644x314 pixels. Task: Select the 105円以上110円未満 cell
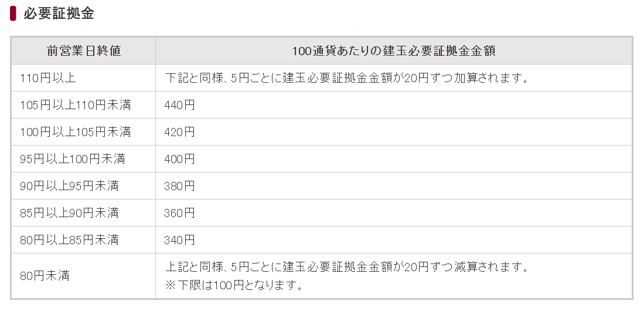(x=75, y=105)
